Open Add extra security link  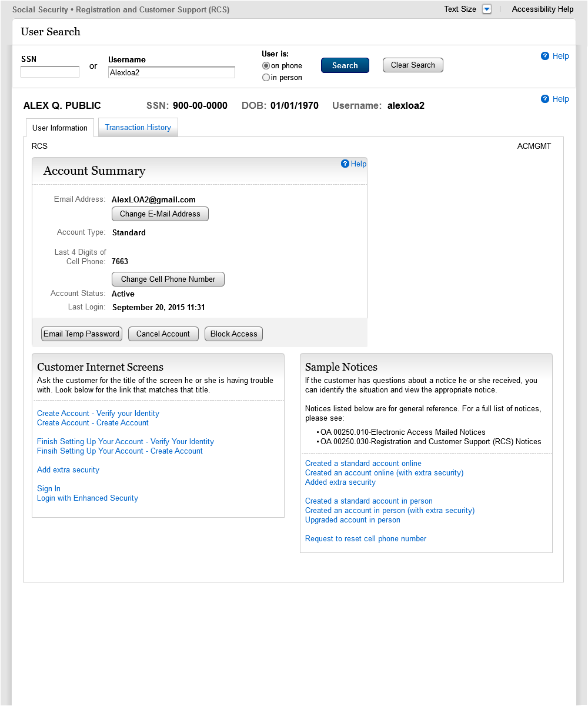pos(68,469)
